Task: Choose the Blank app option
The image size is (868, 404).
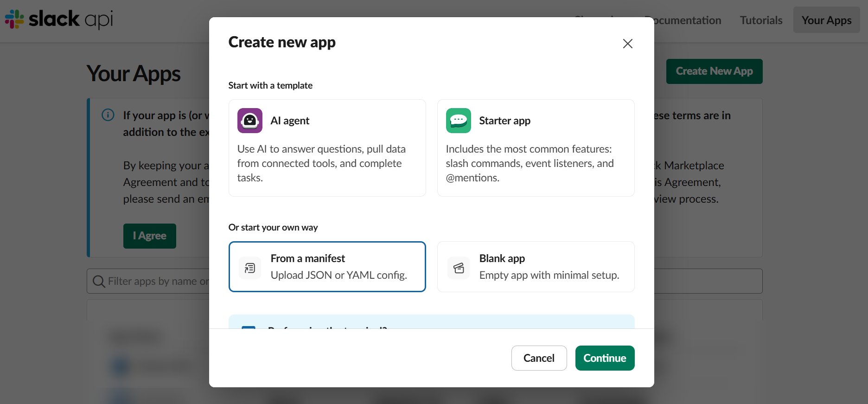Action: point(536,267)
